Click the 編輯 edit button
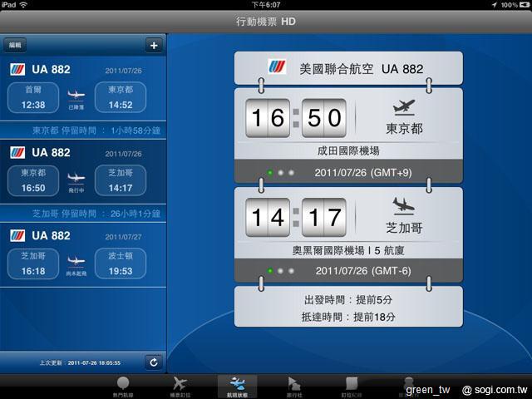This screenshot has width=532, height=399. (17, 45)
